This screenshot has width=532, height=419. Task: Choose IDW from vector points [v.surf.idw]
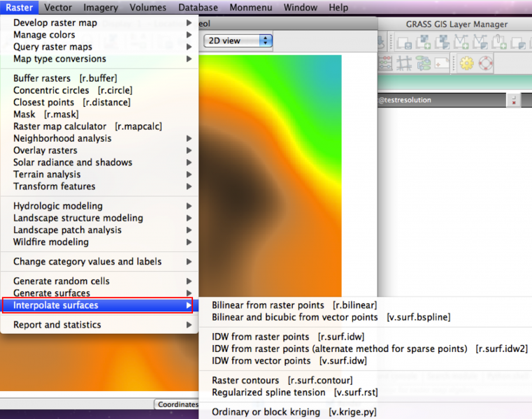click(x=289, y=361)
